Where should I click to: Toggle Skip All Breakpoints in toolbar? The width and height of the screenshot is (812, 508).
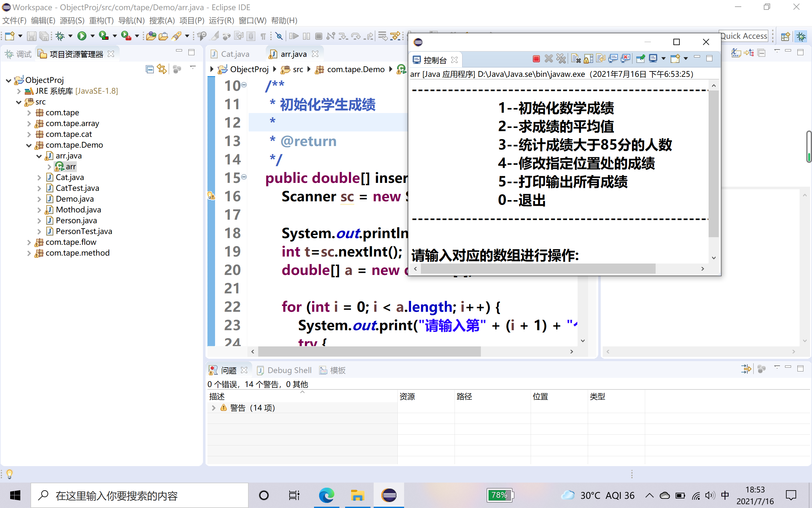(x=279, y=36)
